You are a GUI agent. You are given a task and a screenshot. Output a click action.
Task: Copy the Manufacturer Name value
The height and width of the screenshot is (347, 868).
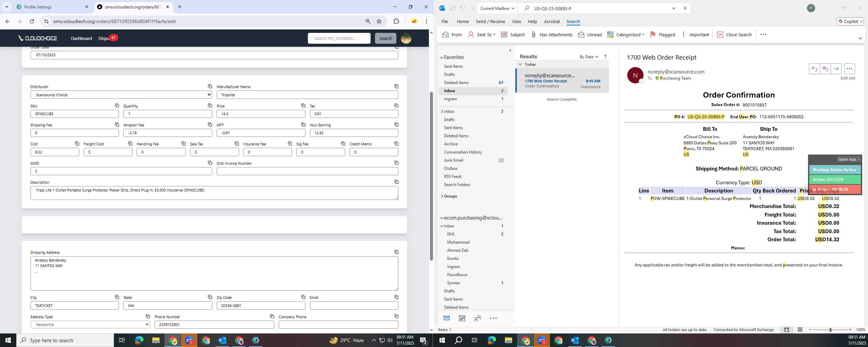pyautogui.click(x=396, y=86)
